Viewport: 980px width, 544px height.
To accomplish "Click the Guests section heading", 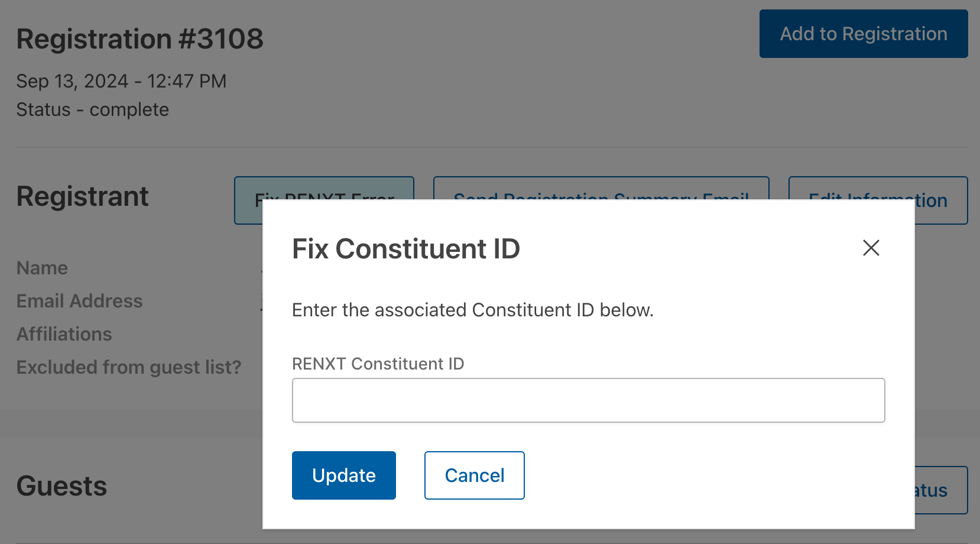I will tap(61, 486).
